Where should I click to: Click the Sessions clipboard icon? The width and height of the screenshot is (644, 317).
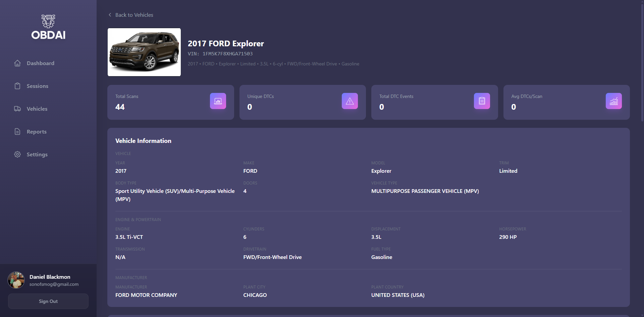coord(17,86)
